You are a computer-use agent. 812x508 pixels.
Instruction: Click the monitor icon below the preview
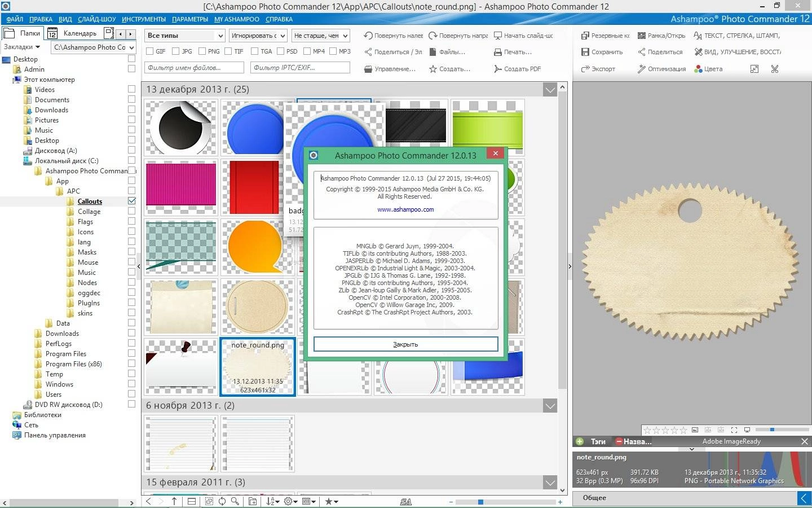click(747, 430)
